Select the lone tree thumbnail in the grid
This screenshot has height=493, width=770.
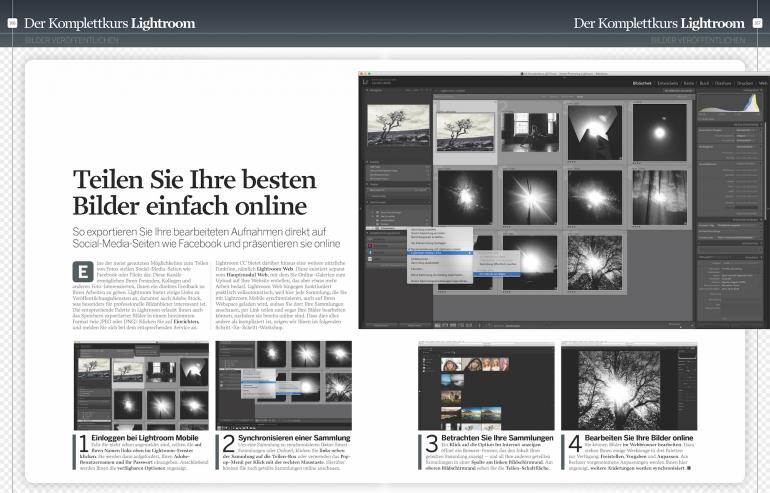pos(465,132)
